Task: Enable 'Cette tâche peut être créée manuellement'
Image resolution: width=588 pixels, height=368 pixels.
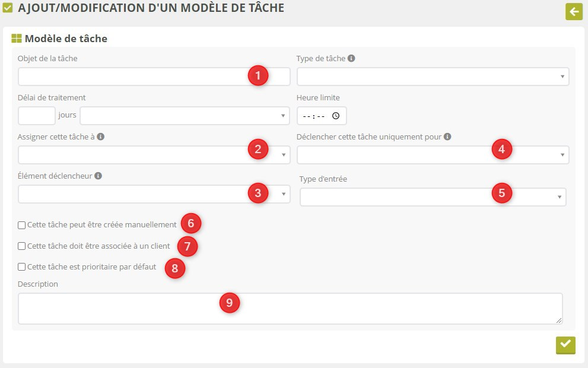Action: click(x=22, y=225)
